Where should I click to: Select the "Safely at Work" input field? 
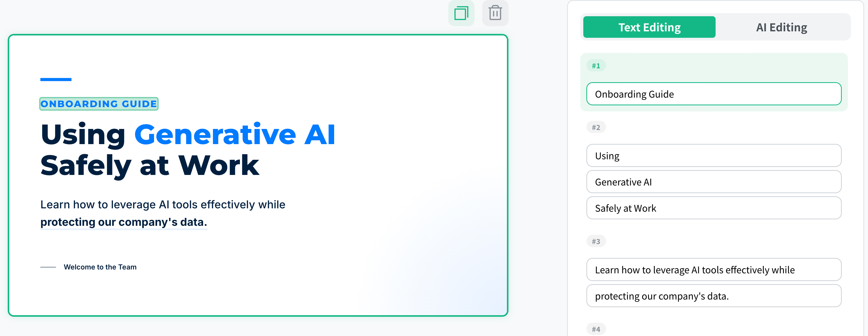pyautogui.click(x=714, y=208)
